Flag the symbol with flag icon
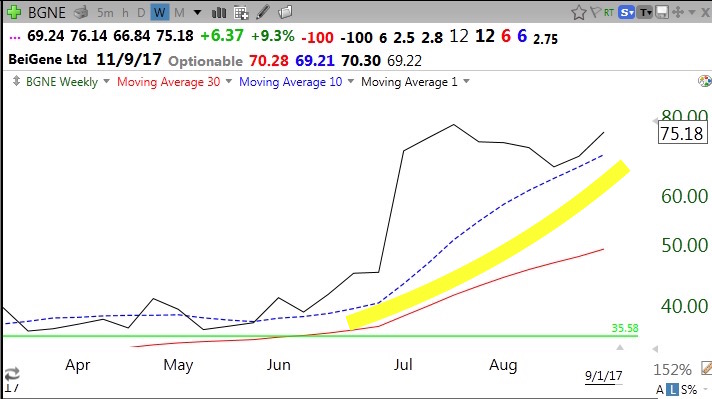712x399 pixels. [595, 12]
